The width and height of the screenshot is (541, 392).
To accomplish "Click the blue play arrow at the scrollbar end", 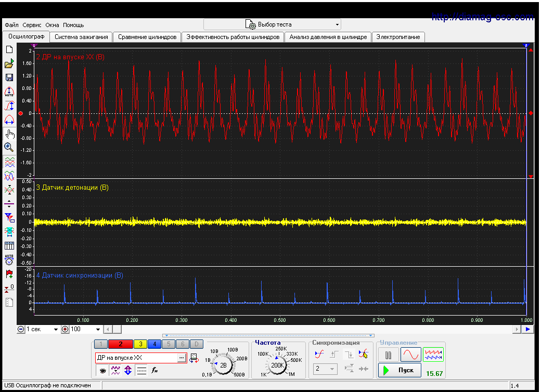I will tap(527, 329).
